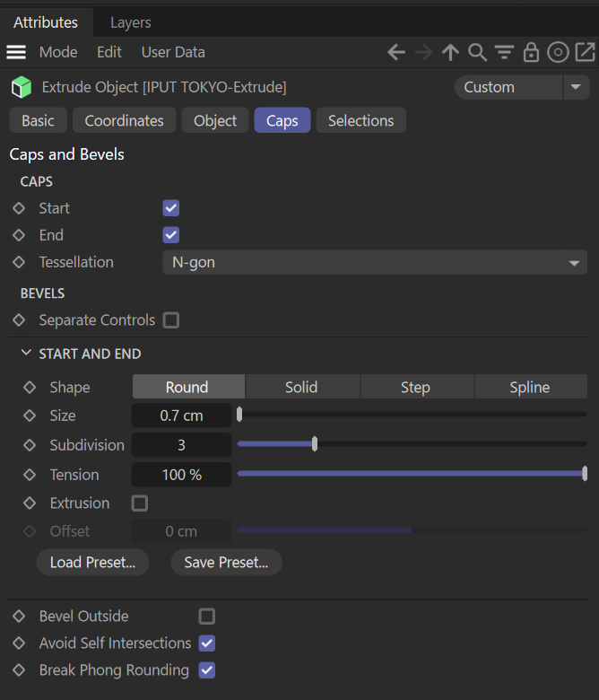This screenshot has width=599, height=700.
Task: Click the Tension value input field
Action: tap(181, 475)
